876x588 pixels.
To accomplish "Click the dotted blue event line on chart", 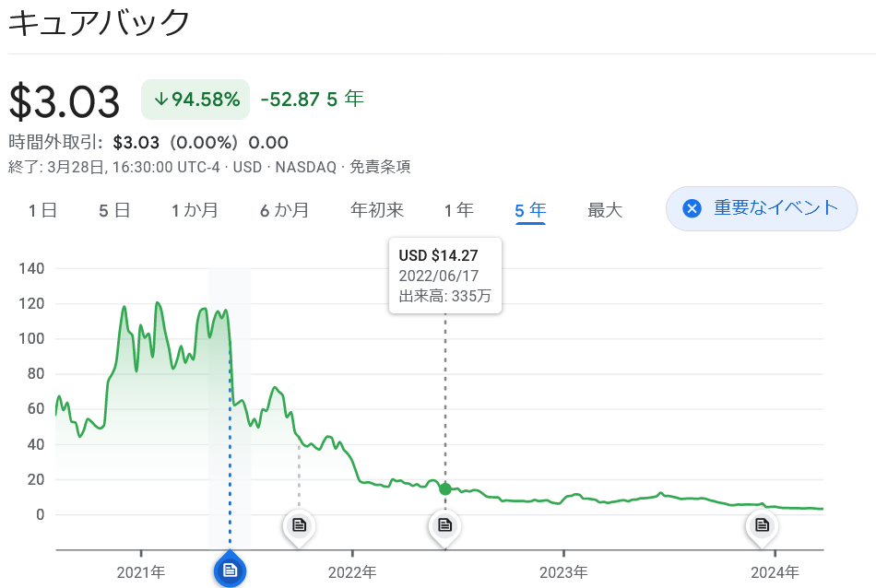I will [230, 442].
